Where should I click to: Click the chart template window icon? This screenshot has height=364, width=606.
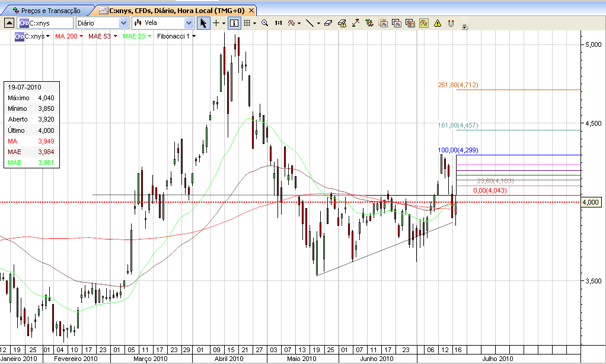397,23
